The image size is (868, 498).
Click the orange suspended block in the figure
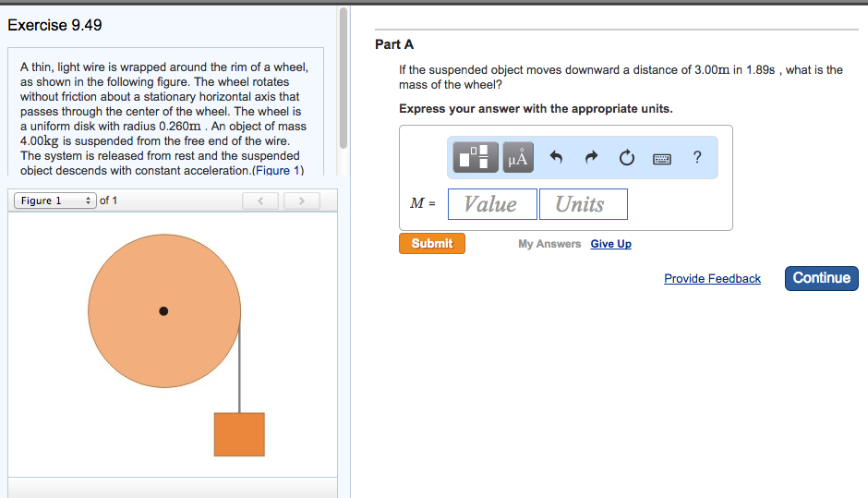(x=239, y=434)
